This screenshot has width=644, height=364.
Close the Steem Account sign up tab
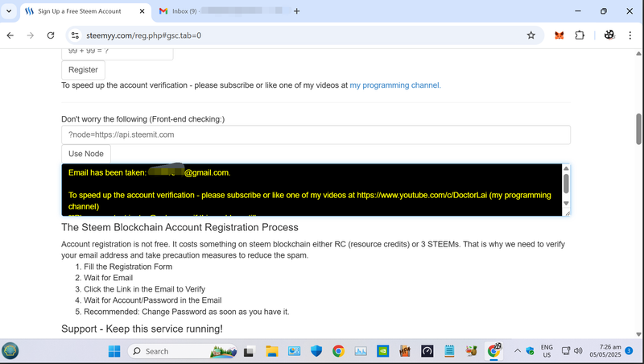(142, 11)
